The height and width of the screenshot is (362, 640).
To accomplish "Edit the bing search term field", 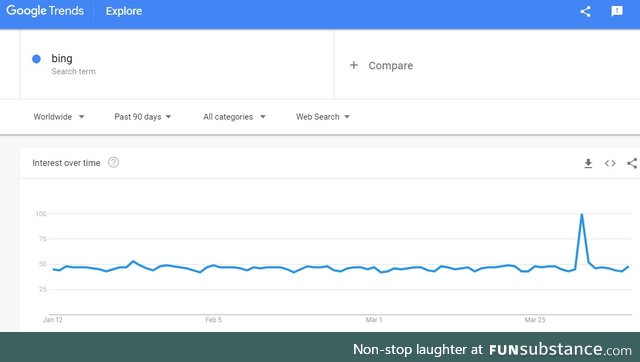I will pos(177,64).
